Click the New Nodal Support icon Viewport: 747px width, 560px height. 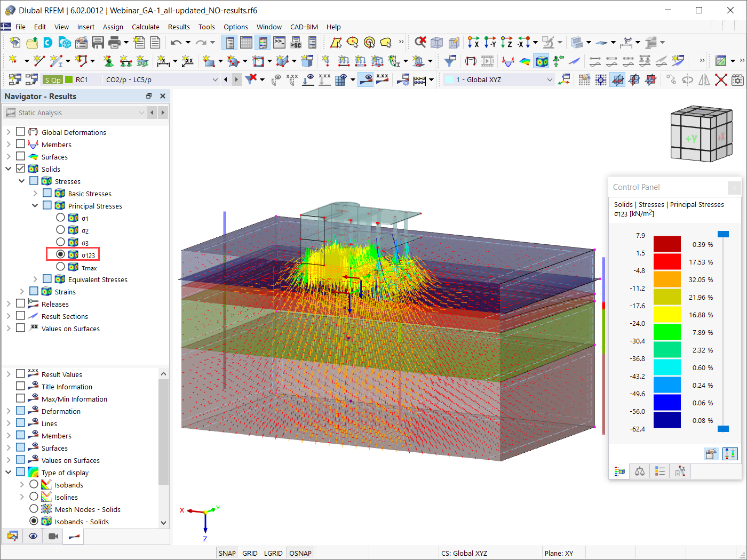tap(108, 61)
